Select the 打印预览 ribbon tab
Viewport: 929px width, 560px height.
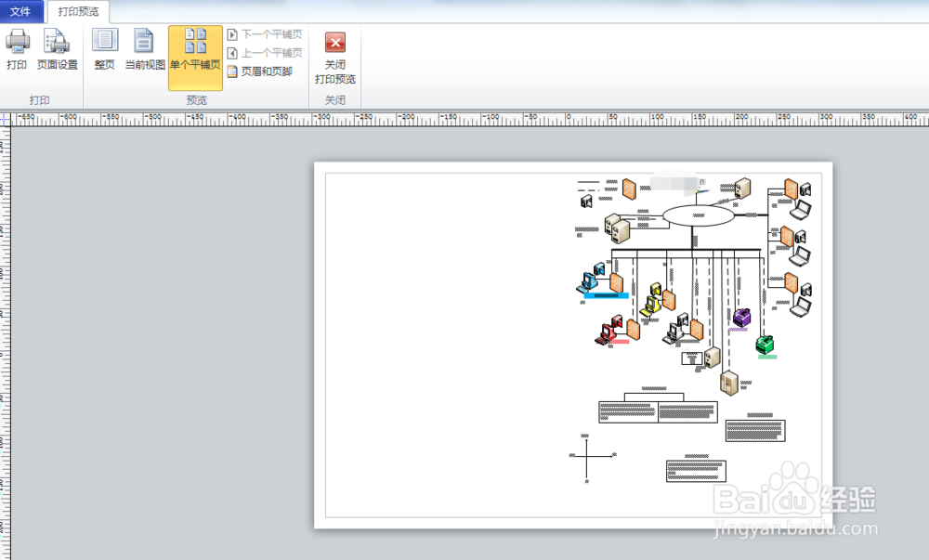(x=78, y=11)
